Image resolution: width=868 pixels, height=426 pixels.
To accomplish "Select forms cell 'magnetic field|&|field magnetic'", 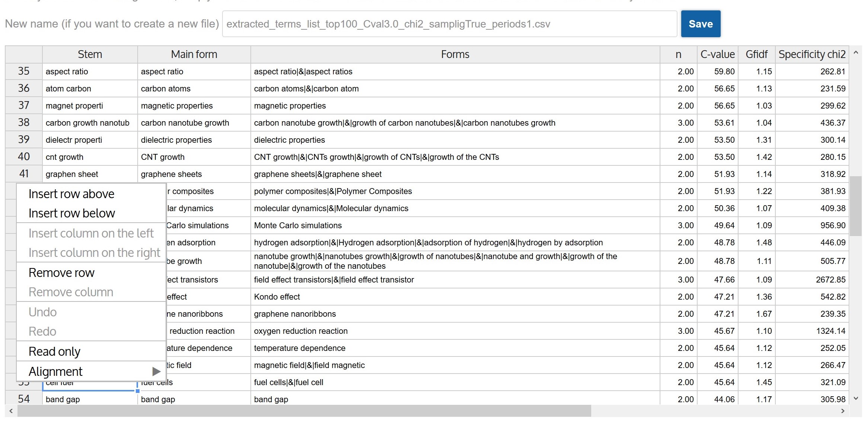I will (455, 365).
